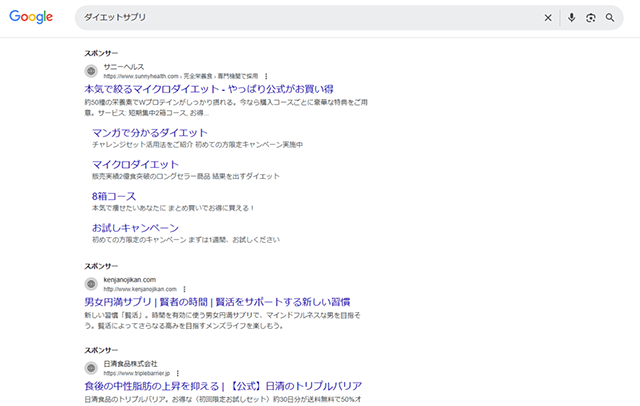The height and width of the screenshot is (406, 640).
Task: Click description 約50種の栄養素でWプロテイン
Action: pos(226,108)
